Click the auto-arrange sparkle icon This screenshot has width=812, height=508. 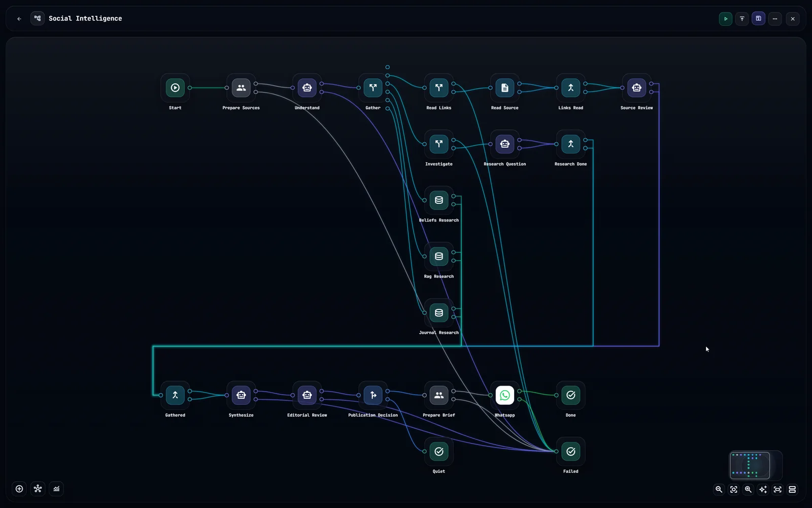pos(763,490)
